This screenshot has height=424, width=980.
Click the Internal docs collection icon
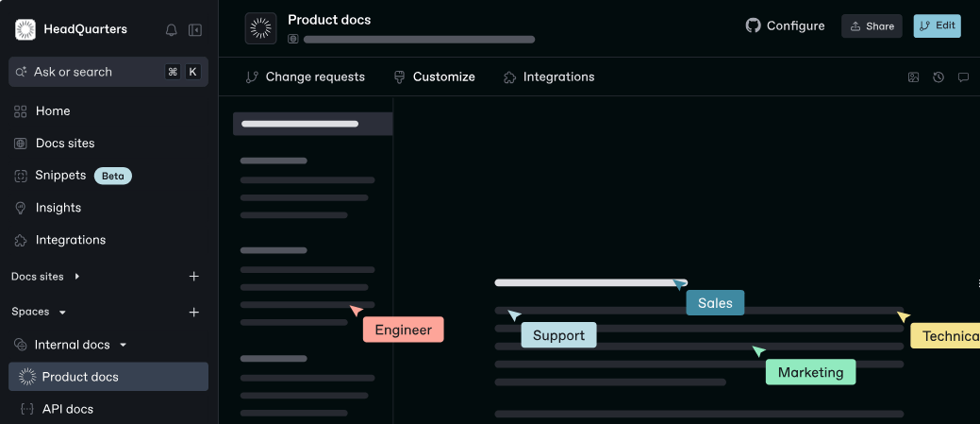(x=21, y=345)
